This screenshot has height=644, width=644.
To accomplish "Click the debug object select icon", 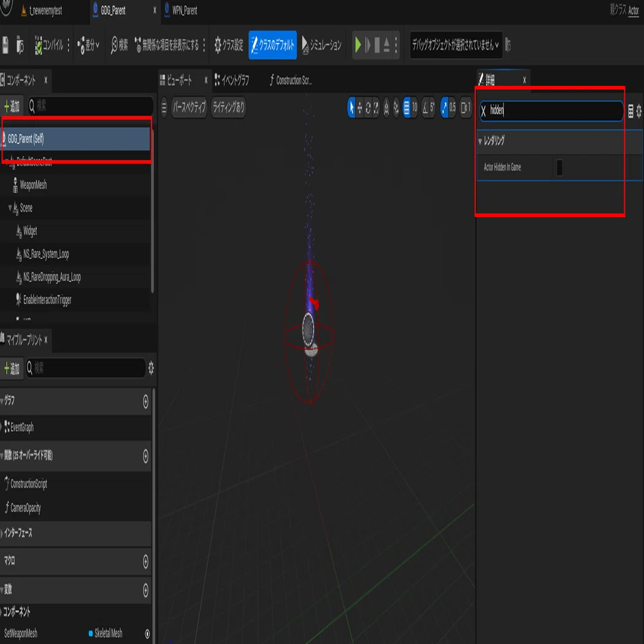I will (508, 45).
